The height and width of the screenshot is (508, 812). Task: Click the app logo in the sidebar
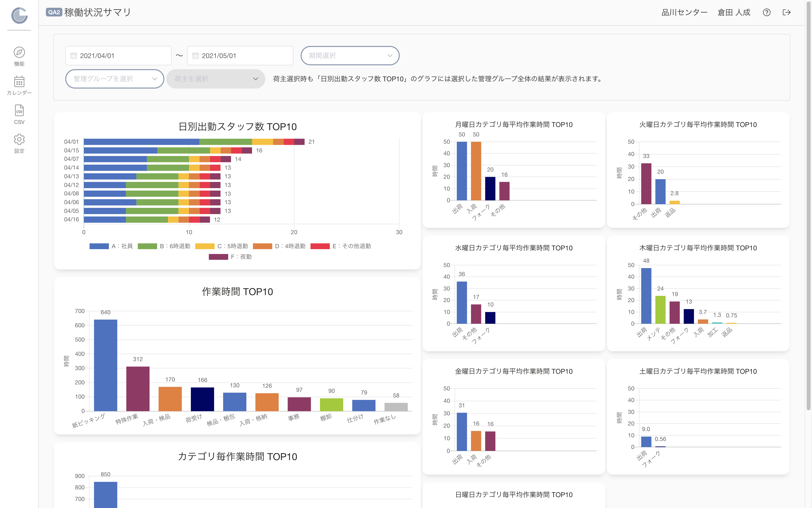pos(19,15)
